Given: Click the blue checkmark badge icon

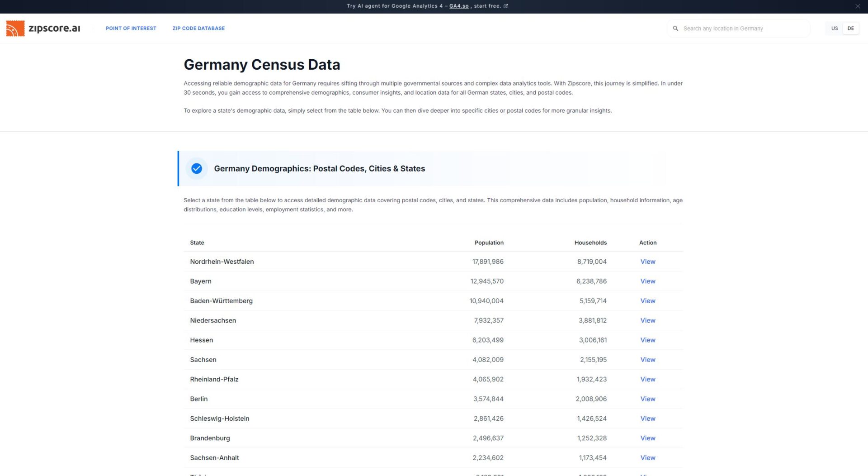Looking at the screenshot, I should [x=196, y=168].
